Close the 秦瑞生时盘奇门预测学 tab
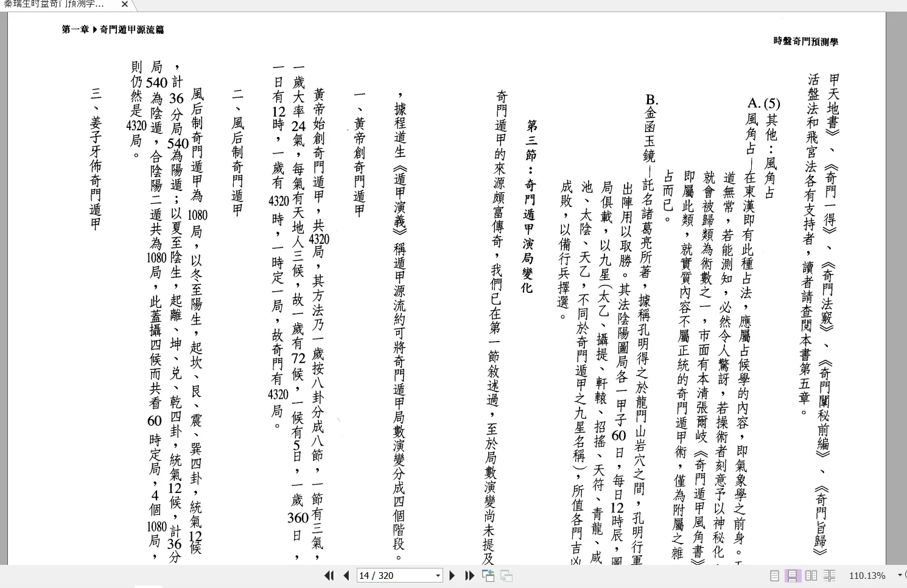Image resolution: width=907 pixels, height=588 pixels. click(124, 5)
